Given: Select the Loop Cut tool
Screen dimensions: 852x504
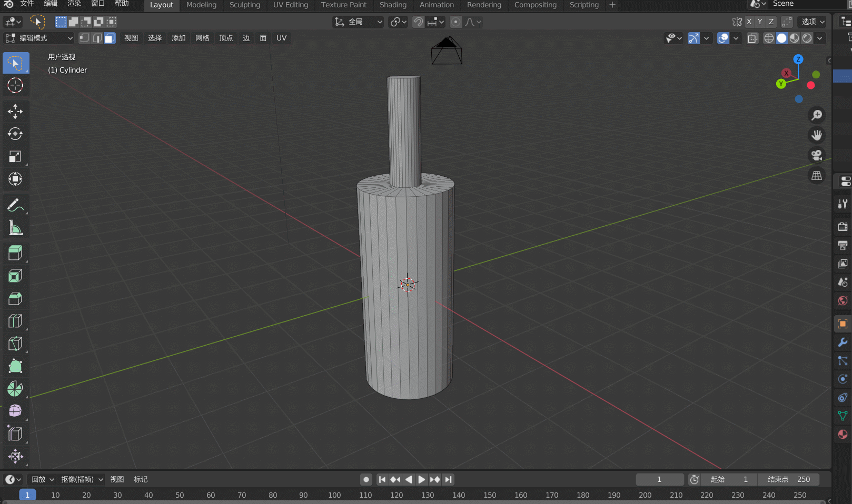Looking at the screenshot, I should 15,321.
